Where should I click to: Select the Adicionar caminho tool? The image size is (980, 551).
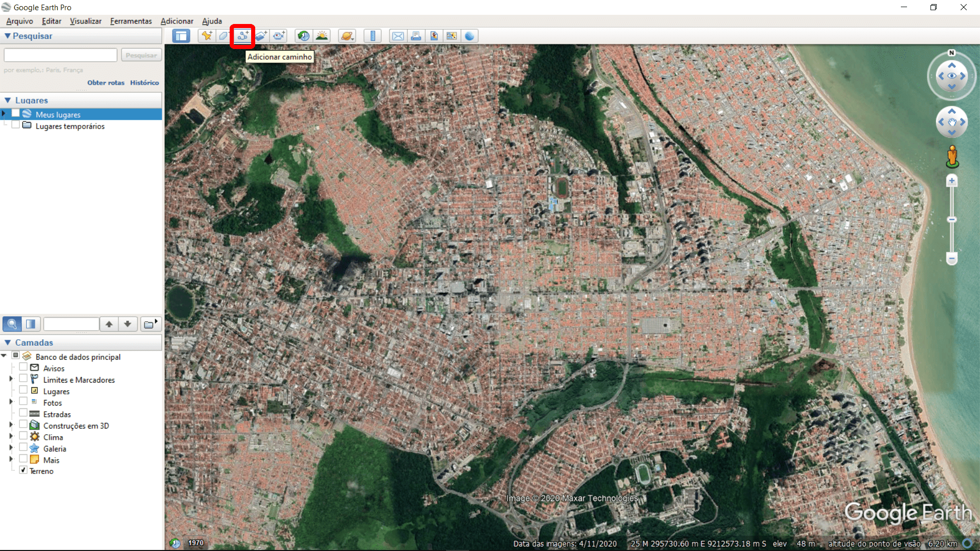242,36
